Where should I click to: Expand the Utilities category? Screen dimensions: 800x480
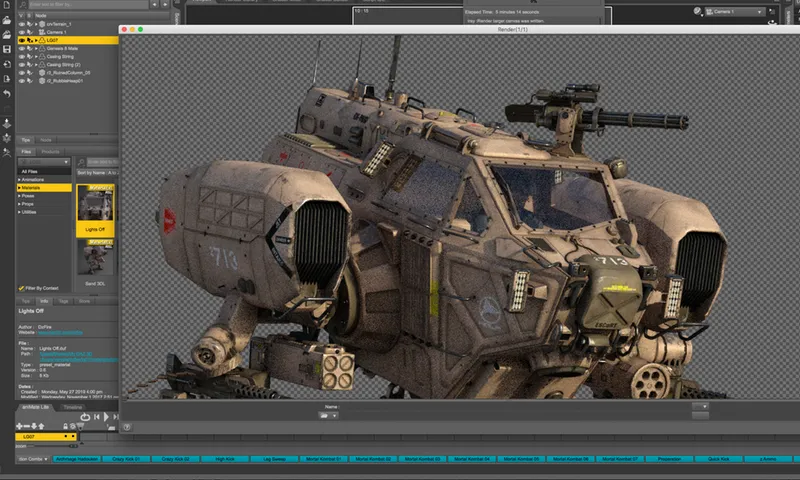point(19,212)
